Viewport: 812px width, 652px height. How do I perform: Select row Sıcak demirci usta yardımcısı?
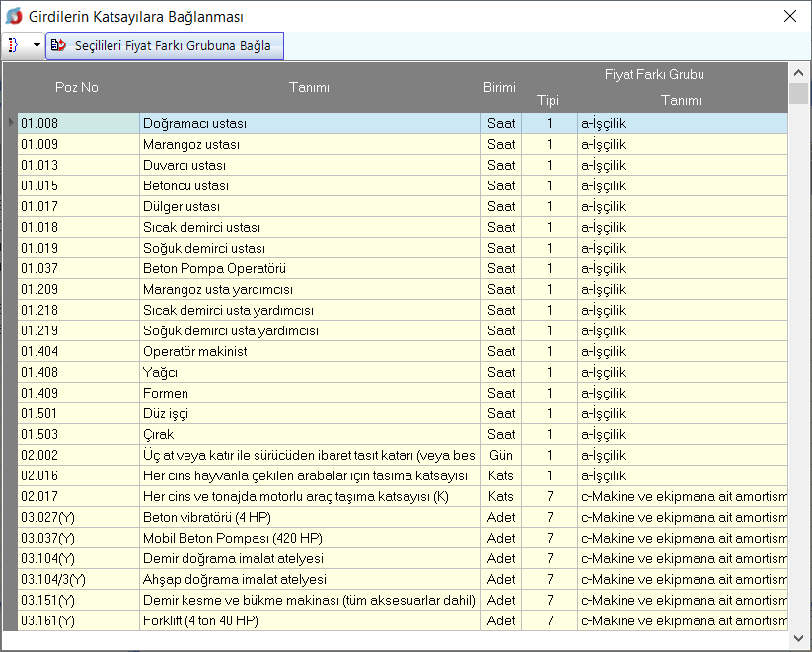(x=403, y=310)
